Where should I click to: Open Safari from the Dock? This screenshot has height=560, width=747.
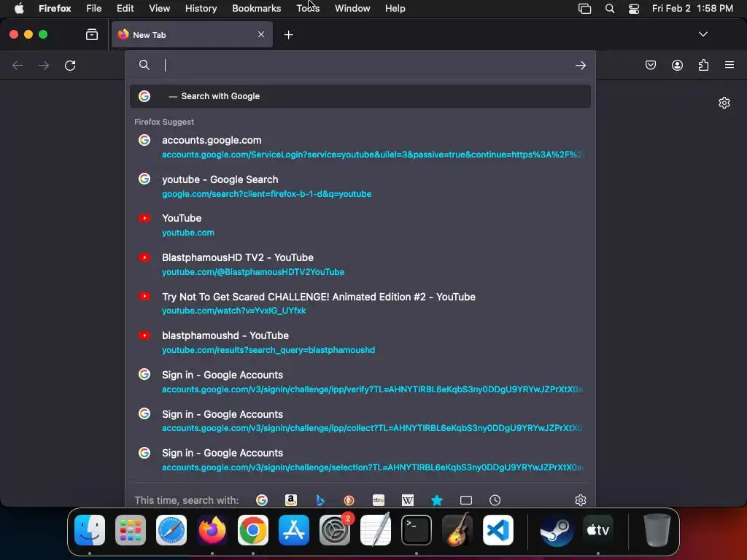tap(171, 529)
